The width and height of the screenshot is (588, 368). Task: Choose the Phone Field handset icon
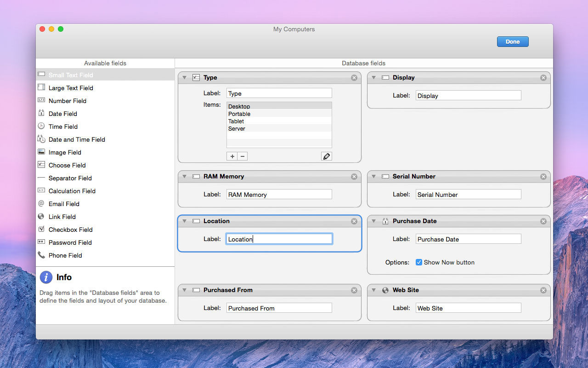click(x=41, y=255)
